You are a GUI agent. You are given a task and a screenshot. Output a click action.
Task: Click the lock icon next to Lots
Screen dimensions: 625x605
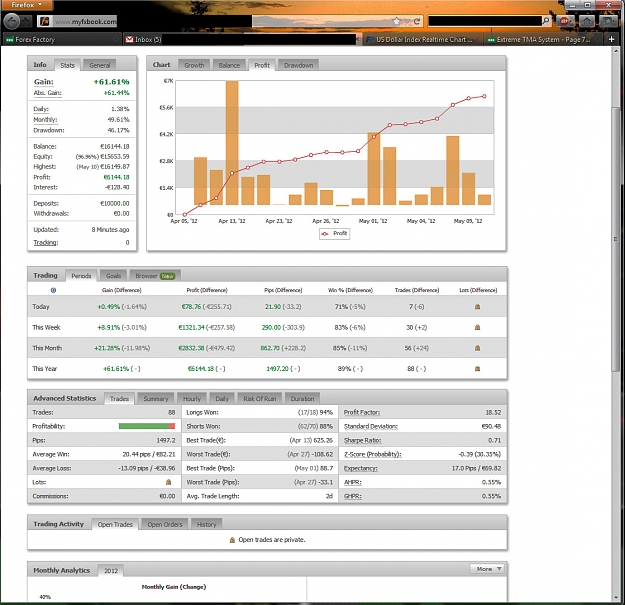click(x=169, y=482)
